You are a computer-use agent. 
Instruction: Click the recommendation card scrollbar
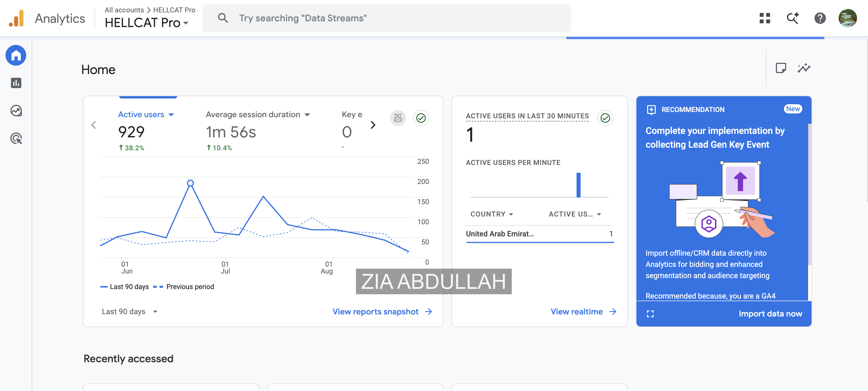click(x=809, y=194)
